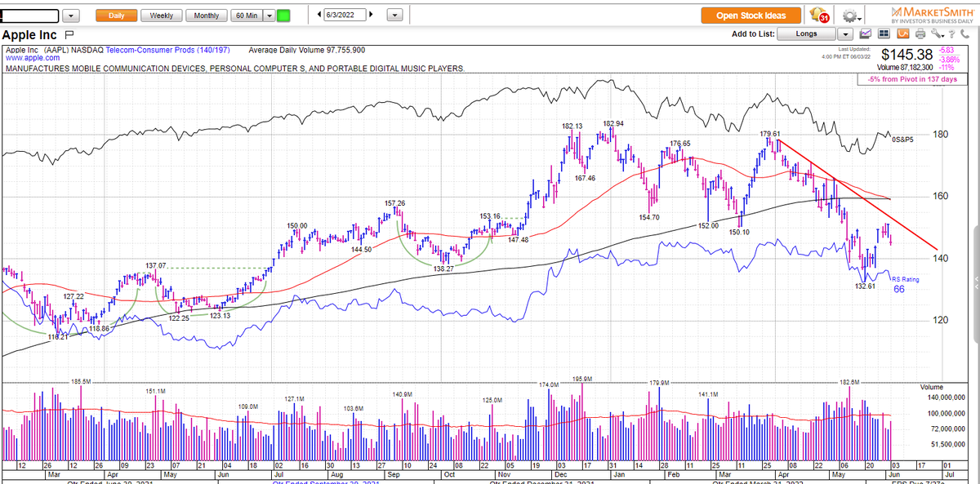The height and width of the screenshot is (484, 980).
Task: Print the chart with the printer icon
Action: (x=920, y=34)
